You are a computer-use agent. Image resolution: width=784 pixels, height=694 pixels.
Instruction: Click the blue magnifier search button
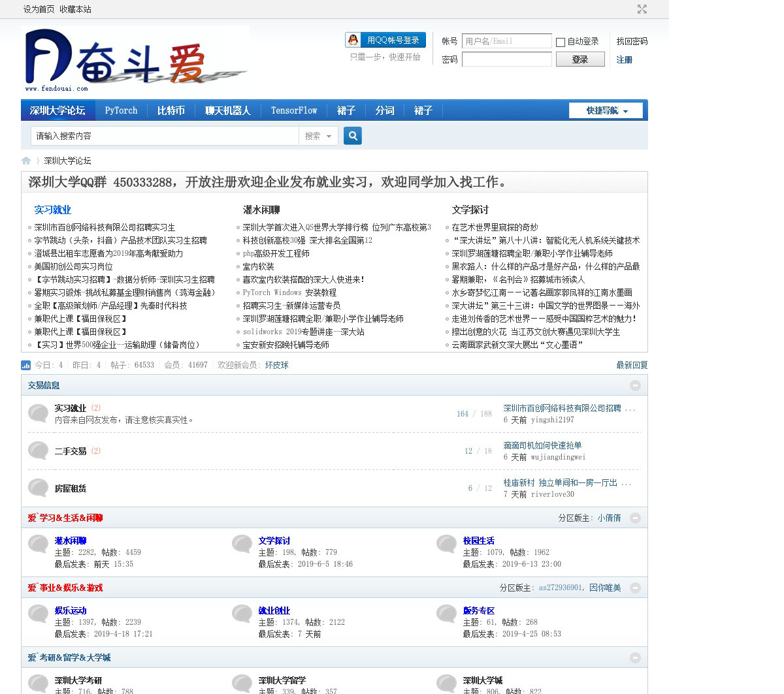(353, 136)
